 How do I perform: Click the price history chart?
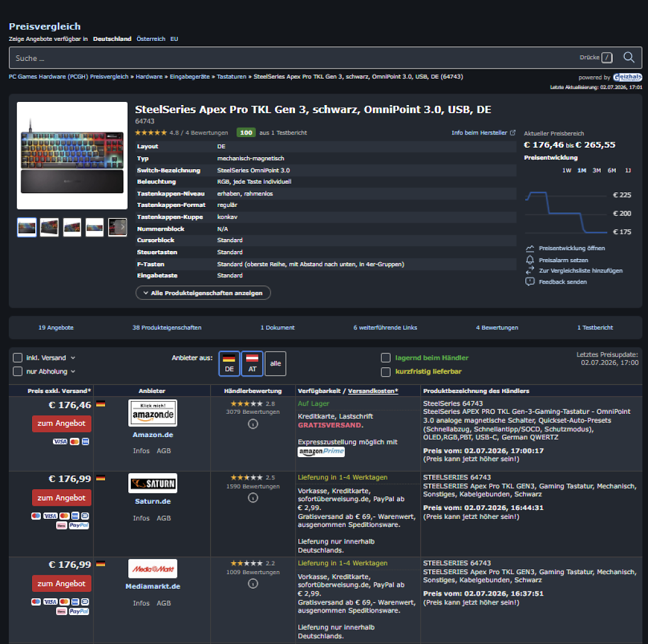pyautogui.click(x=566, y=213)
